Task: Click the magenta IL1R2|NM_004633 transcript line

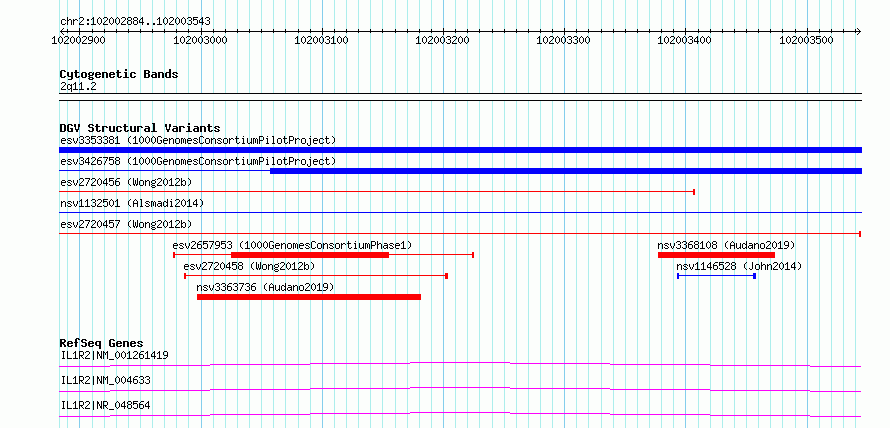Action: click(x=460, y=389)
